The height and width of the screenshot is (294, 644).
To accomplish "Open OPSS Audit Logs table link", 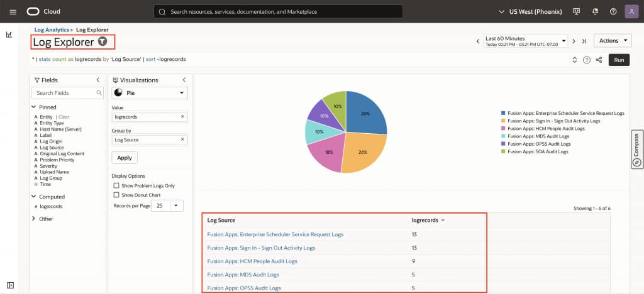I will click(244, 288).
